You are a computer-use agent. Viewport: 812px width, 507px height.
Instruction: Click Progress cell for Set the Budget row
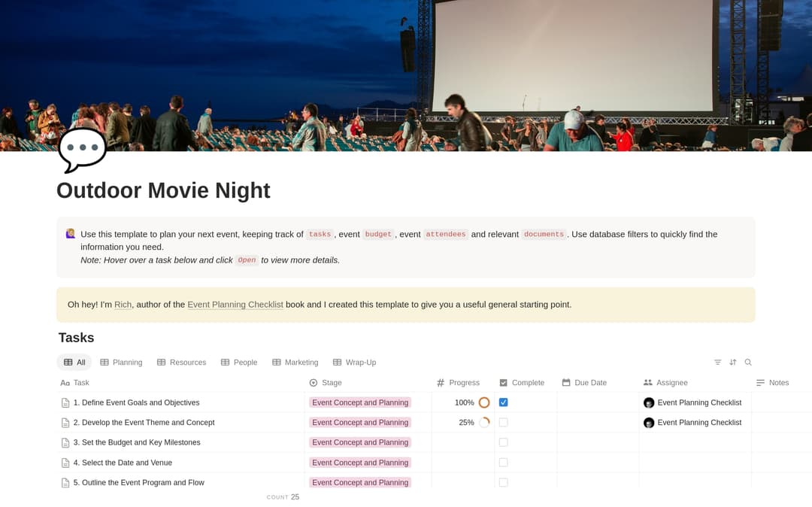coord(463,442)
